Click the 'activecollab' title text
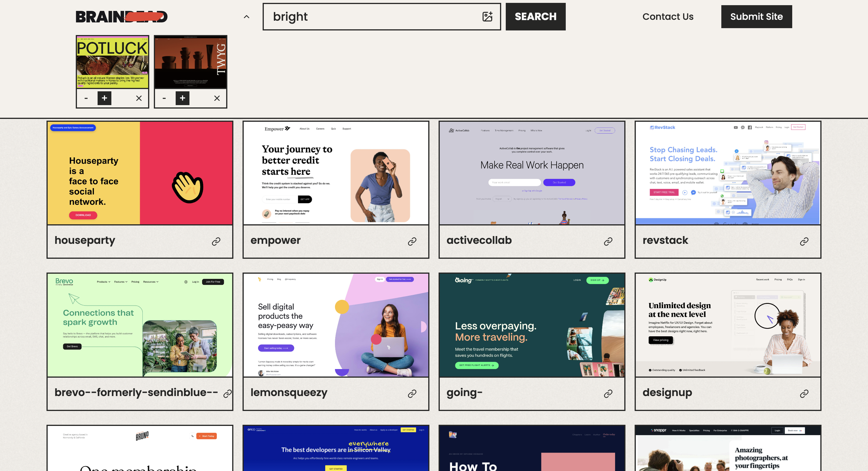 [479, 240]
